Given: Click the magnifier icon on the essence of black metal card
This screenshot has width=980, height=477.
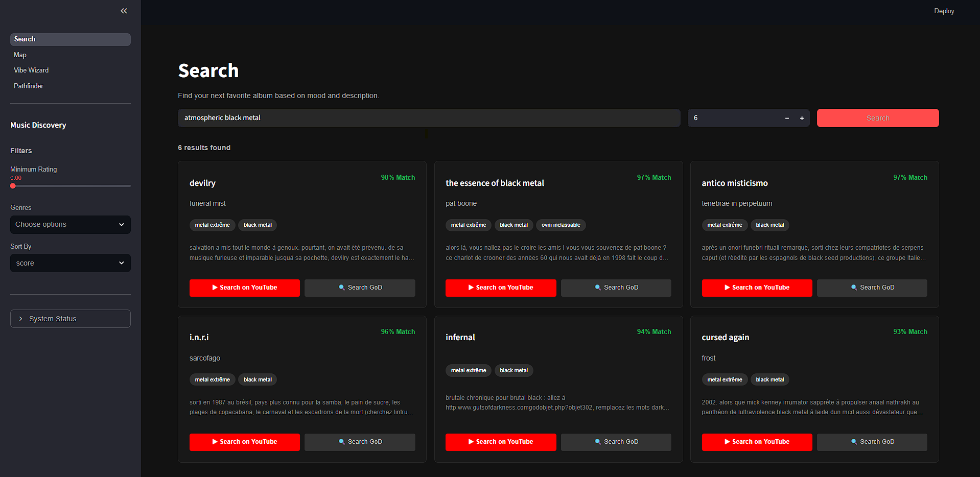Looking at the screenshot, I should pyautogui.click(x=598, y=288).
